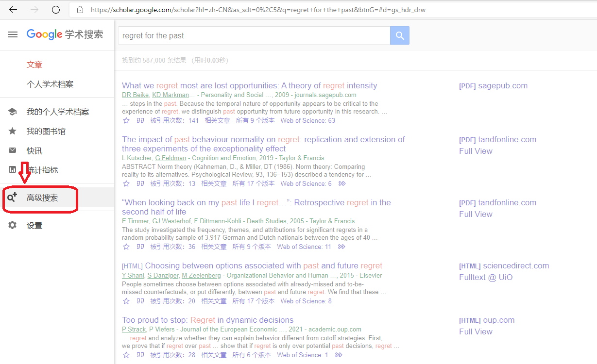The width and height of the screenshot is (597, 364).
Task: Expand extra links for Strack result
Action: click(x=339, y=355)
